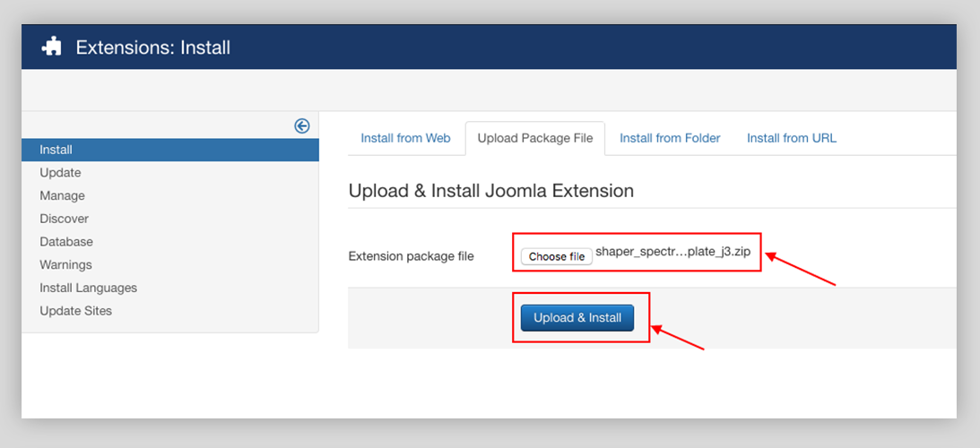Viewport: 980px width, 448px height.
Task: Click the Extension package file label
Action: [x=411, y=256]
